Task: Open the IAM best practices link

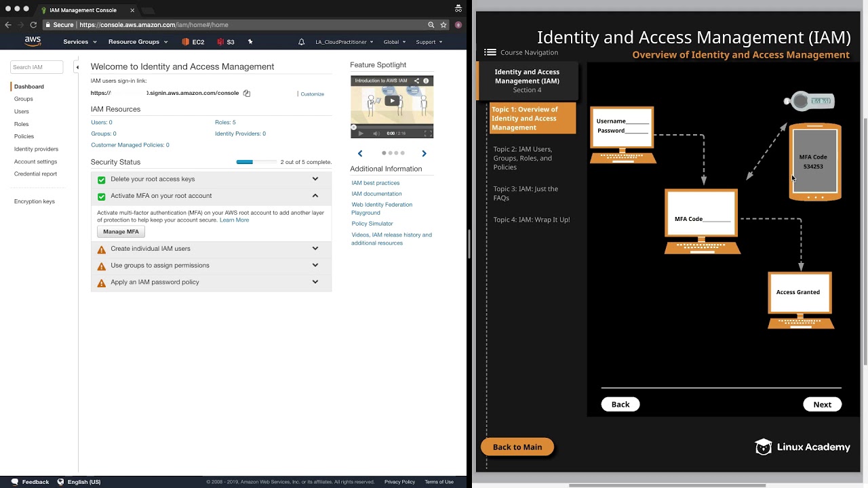Action: coord(376,183)
